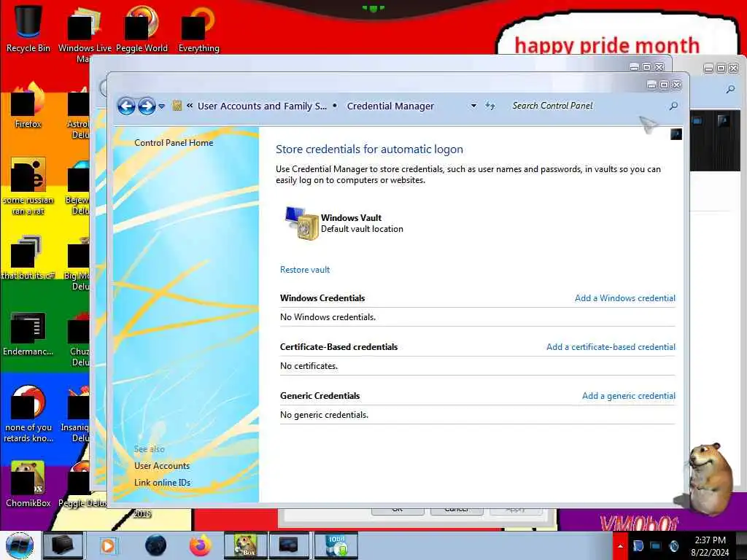
Task: Open recent pages dropdown beside Forward arrow
Action: tap(161, 106)
